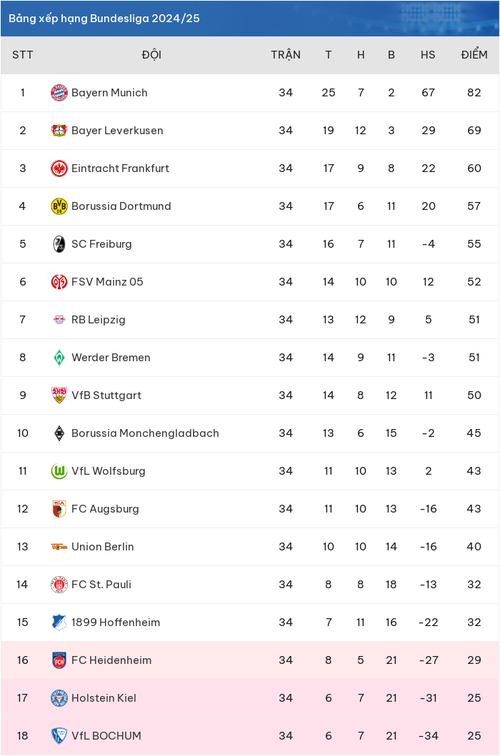Screen dimensions: 500x756
Task: Click the Holstein Kiel club crest
Action: point(59,698)
